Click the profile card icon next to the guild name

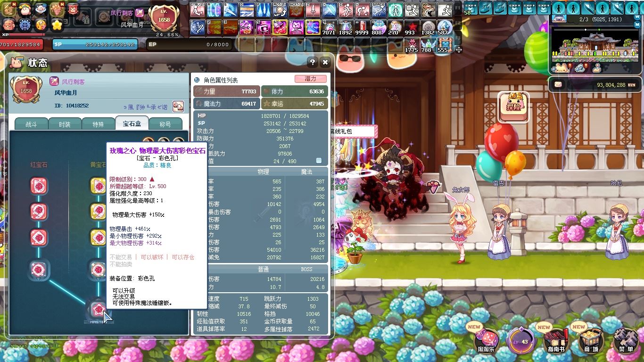click(x=178, y=106)
